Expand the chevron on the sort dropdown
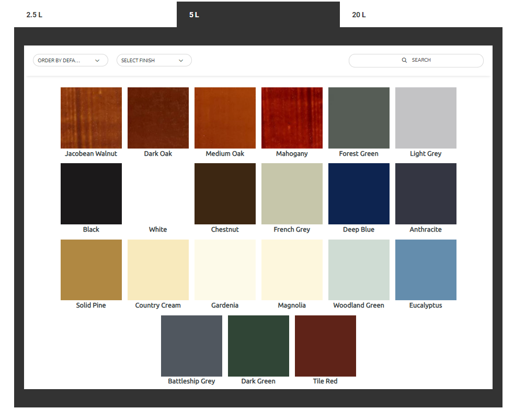The image size is (514, 420). pyautogui.click(x=97, y=60)
